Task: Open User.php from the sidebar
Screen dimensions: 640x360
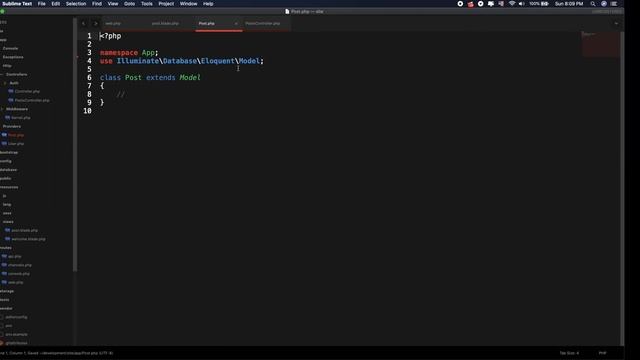Action: (16, 144)
